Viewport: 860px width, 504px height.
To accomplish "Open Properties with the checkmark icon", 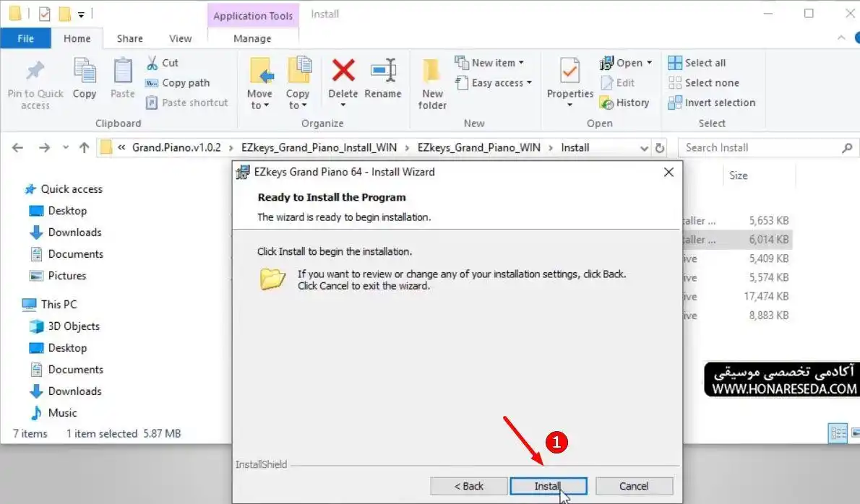I will 570,71.
